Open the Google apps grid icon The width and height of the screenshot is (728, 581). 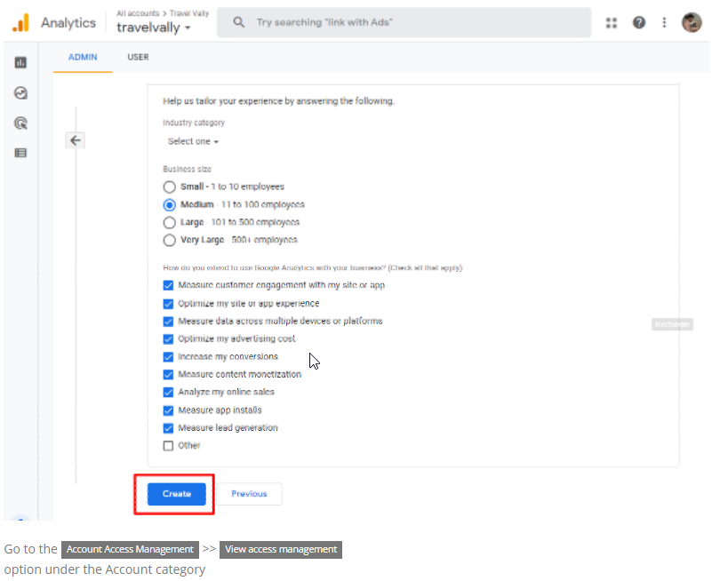pos(612,22)
